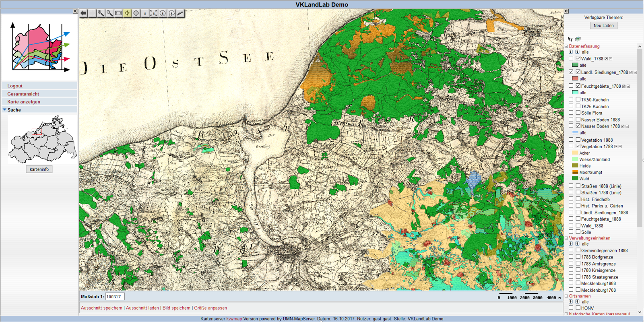Enable right checkbox of Gemeindegrenzen 1888
The width and height of the screenshot is (644, 322).
[x=578, y=250]
